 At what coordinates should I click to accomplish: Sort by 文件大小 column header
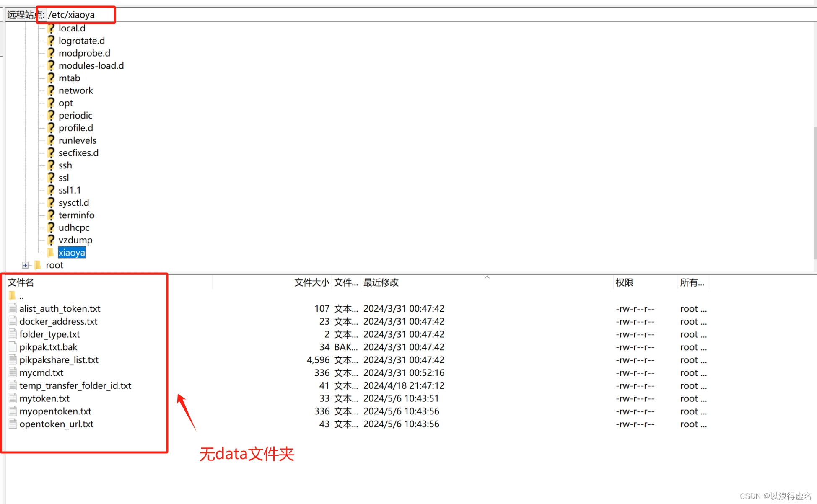tap(311, 283)
